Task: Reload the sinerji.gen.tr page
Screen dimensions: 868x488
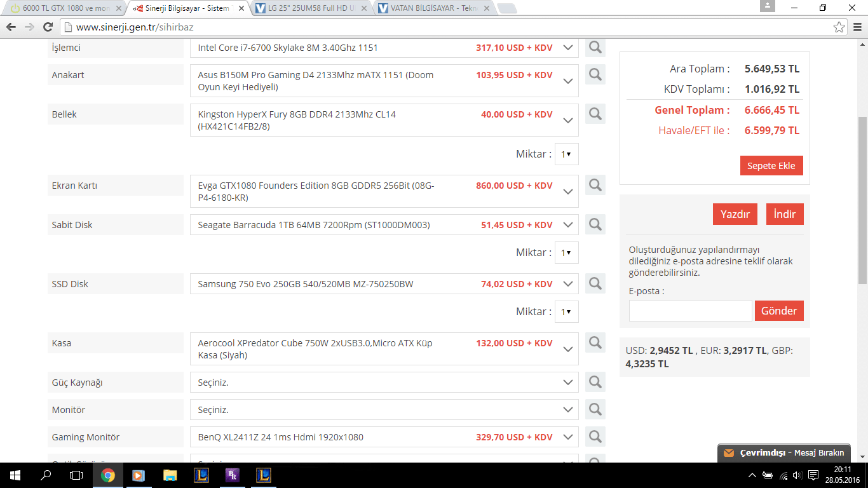Action: pyautogui.click(x=48, y=27)
